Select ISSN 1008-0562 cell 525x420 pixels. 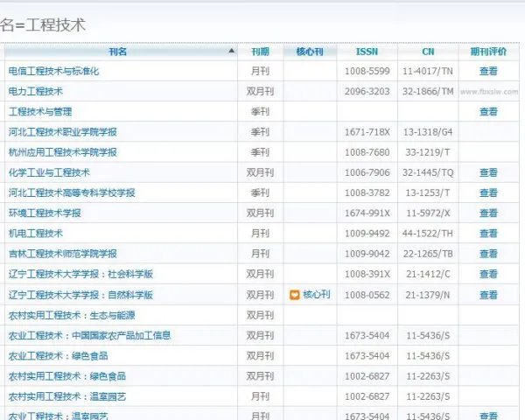367,295
